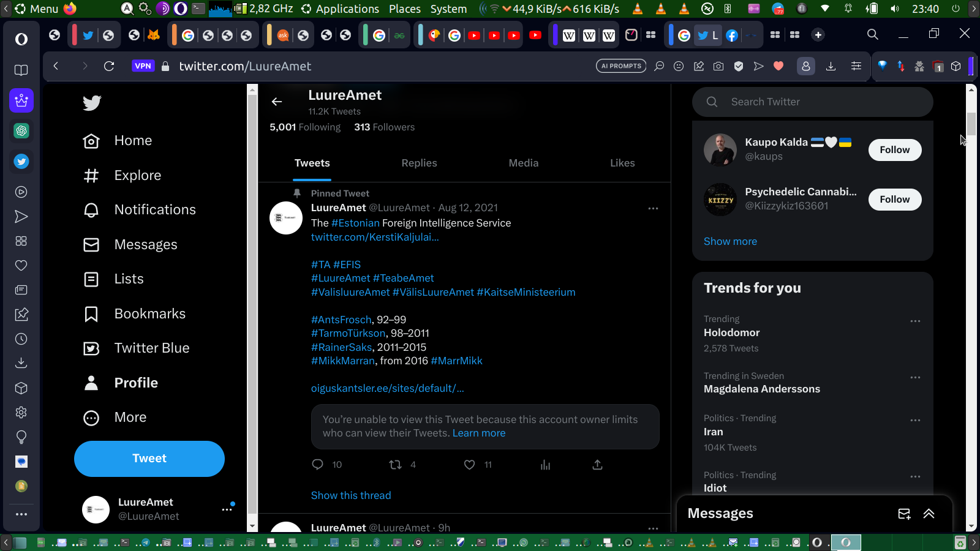Open Kaupo Kalda's avatar
980x551 pixels.
point(720,150)
